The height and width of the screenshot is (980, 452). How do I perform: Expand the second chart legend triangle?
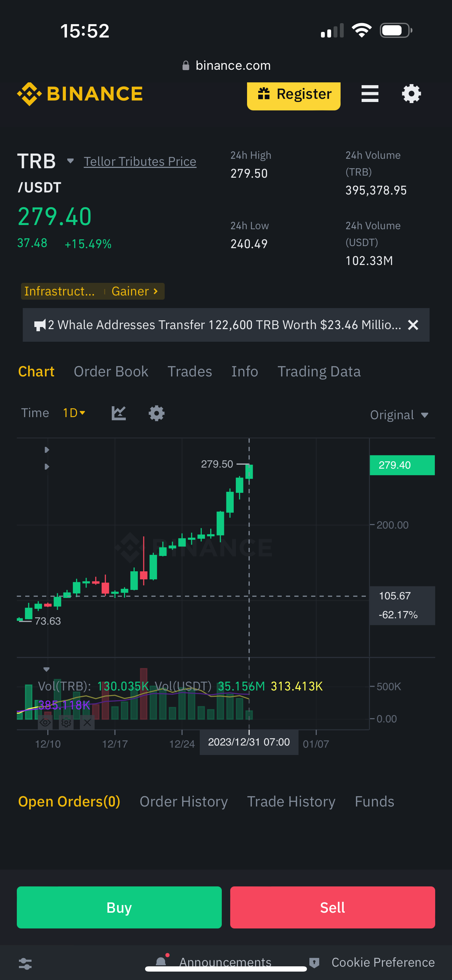point(46,467)
